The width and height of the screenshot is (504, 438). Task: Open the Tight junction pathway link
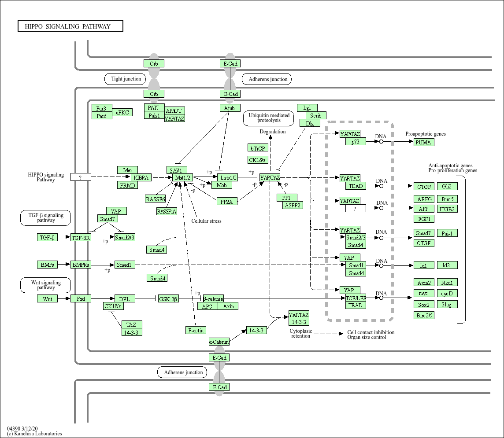pyautogui.click(x=126, y=79)
